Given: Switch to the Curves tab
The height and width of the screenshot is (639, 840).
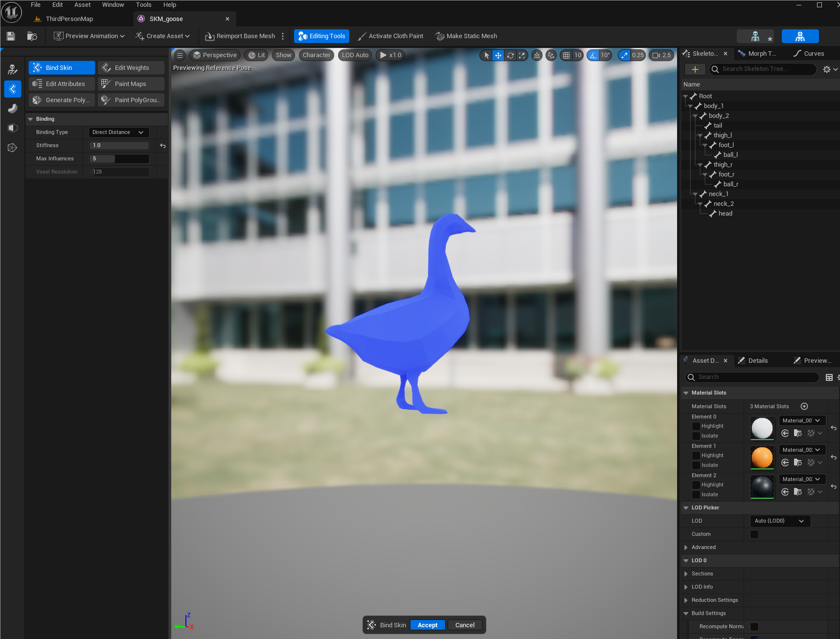Looking at the screenshot, I should (x=809, y=54).
